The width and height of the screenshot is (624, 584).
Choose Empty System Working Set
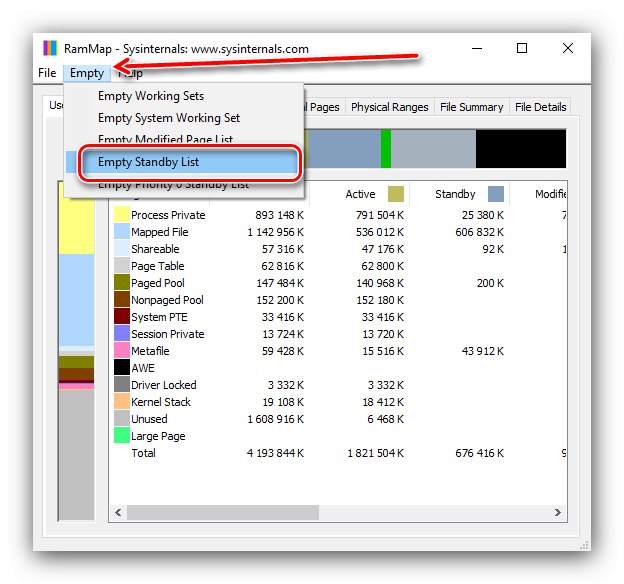pos(169,118)
